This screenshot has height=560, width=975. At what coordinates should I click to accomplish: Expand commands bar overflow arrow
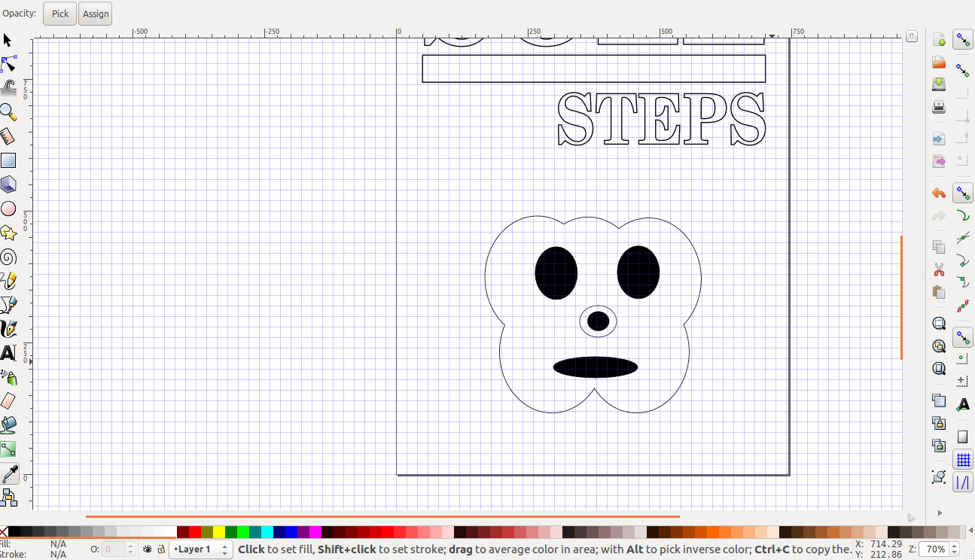939,513
